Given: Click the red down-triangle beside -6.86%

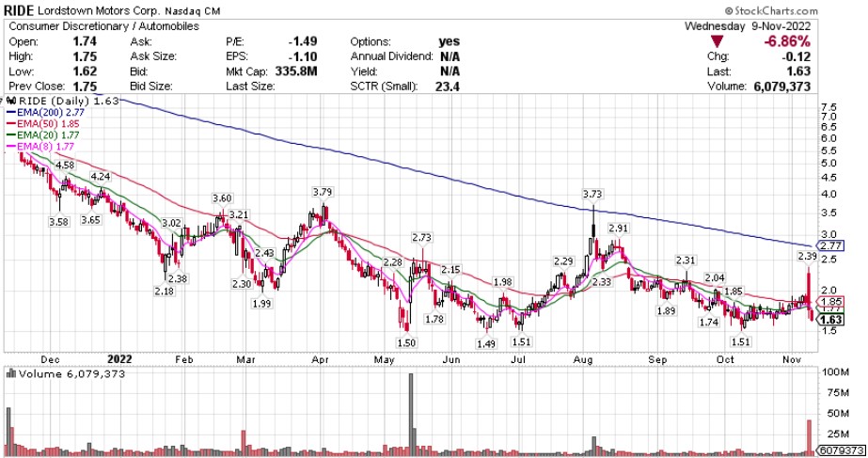Looking at the screenshot, I should pyautogui.click(x=717, y=41).
